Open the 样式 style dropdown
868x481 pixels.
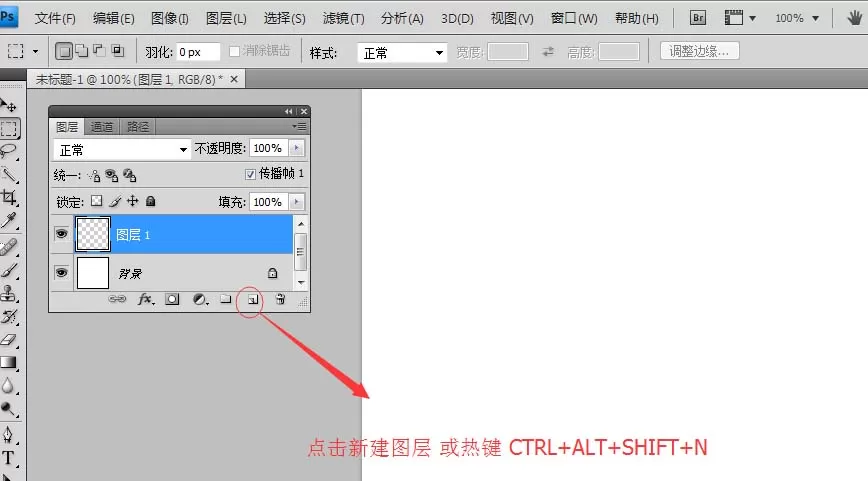point(402,53)
